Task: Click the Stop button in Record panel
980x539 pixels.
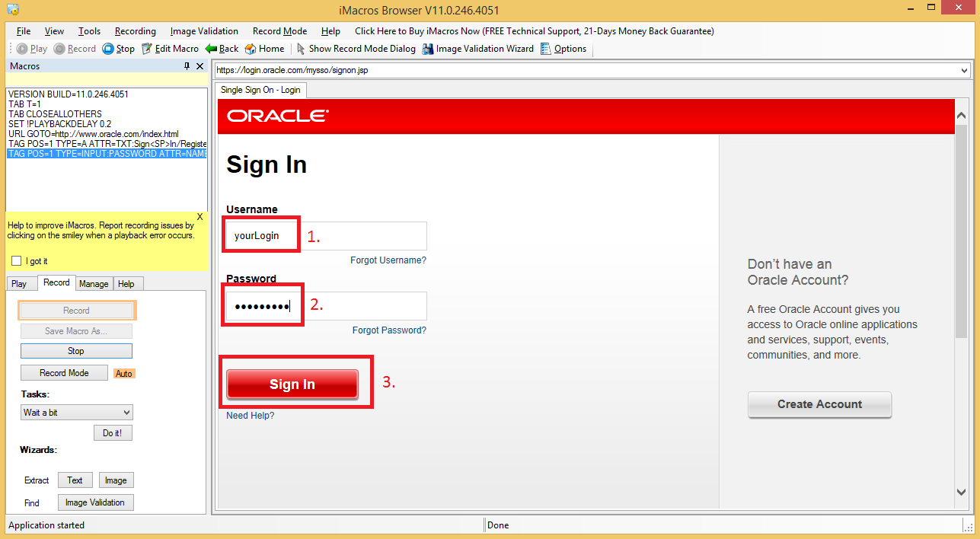Action: [76, 351]
